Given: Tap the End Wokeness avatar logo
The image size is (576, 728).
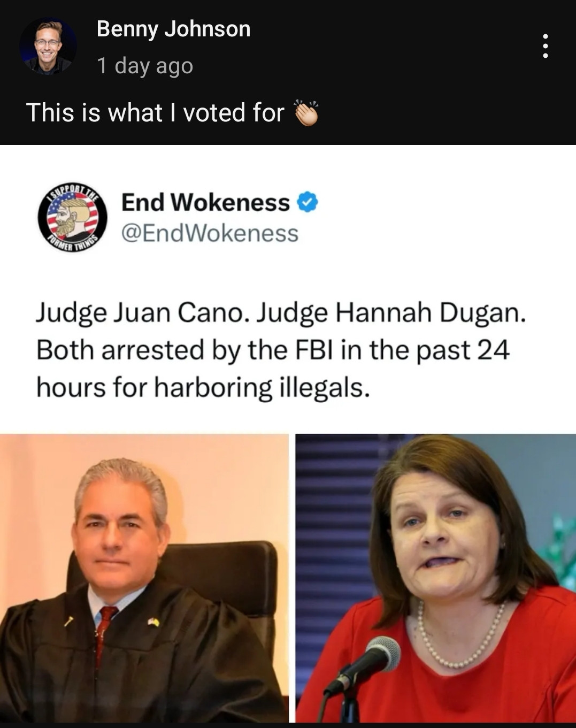Looking at the screenshot, I should click(72, 218).
